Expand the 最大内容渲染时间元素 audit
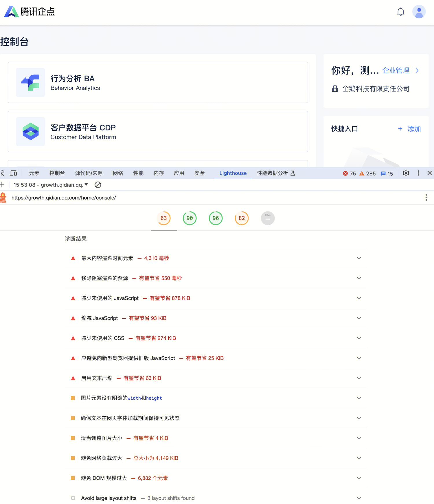This screenshot has width=434, height=504. point(216,258)
